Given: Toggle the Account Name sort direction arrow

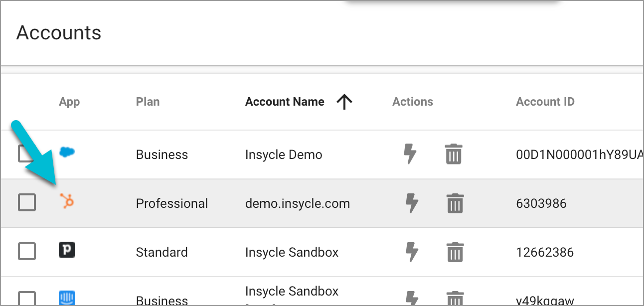Looking at the screenshot, I should 344,101.
